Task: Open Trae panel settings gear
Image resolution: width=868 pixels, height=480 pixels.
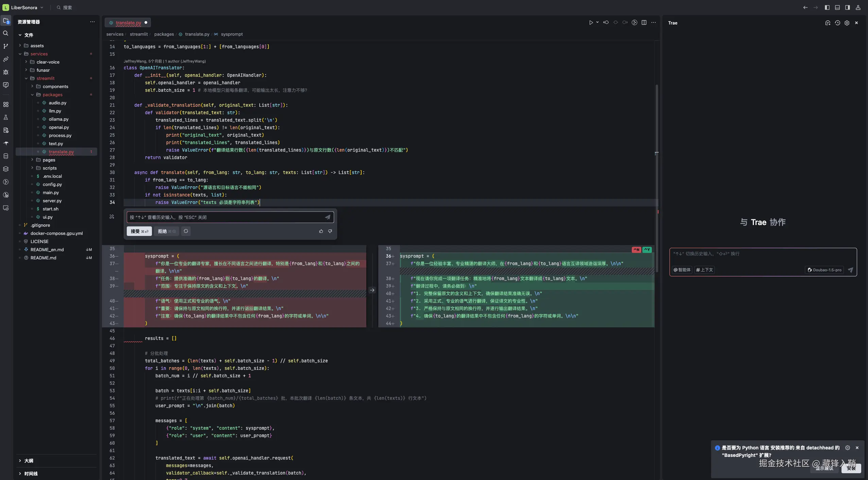Action: pyautogui.click(x=847, y=23)
